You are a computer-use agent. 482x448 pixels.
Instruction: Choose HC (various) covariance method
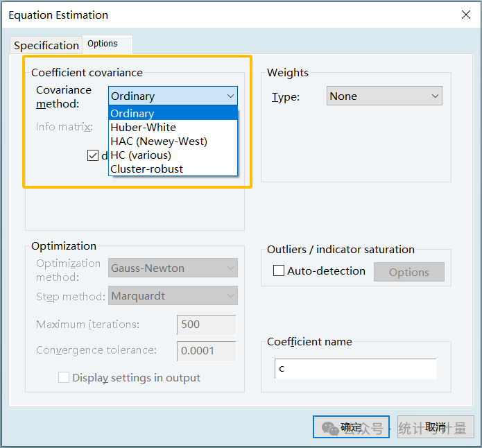click(x=173, y=155)
